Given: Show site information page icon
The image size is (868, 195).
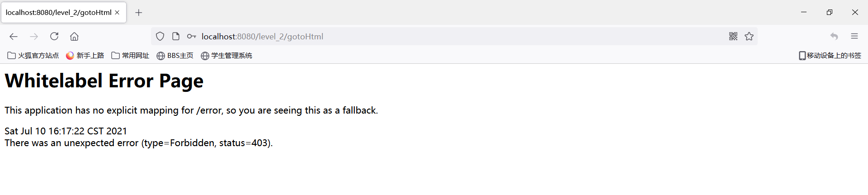Looking at the screenshot, I should pos(176,37).
